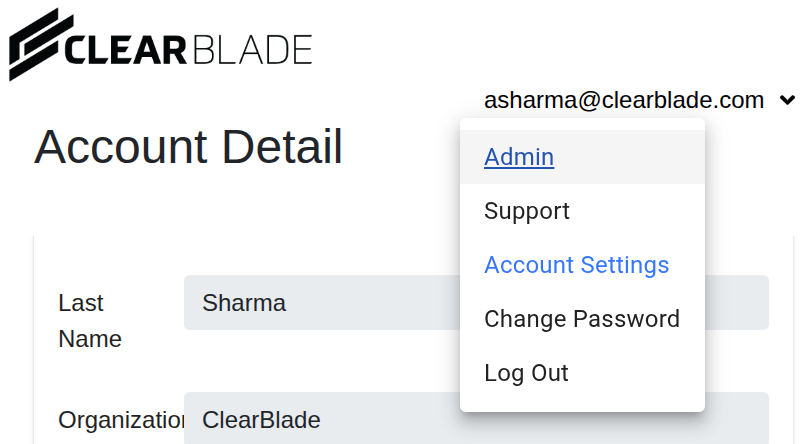Click the word Name in field label
The height and width of the screenshot is (444, 804).
[90, 339]
